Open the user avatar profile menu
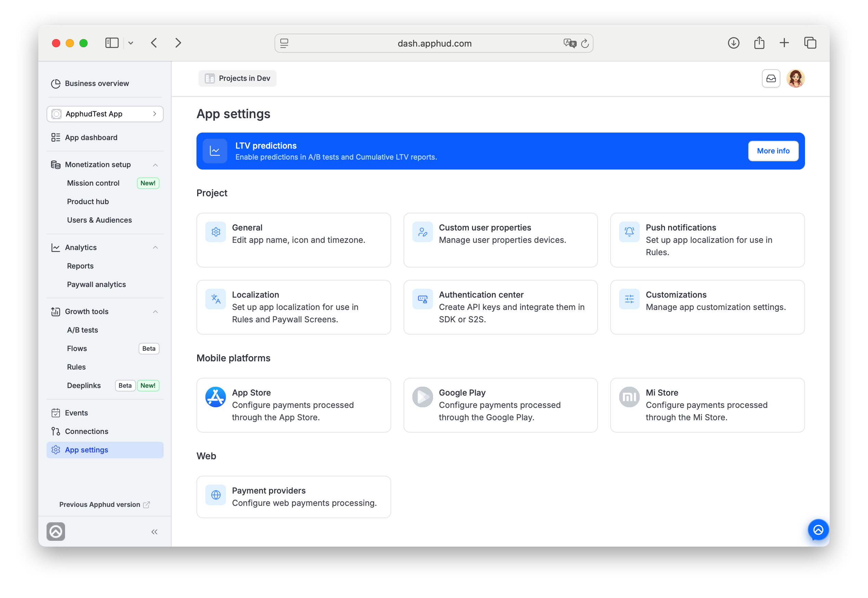This screenshot has width=868, height=598. tap(795, 78)
